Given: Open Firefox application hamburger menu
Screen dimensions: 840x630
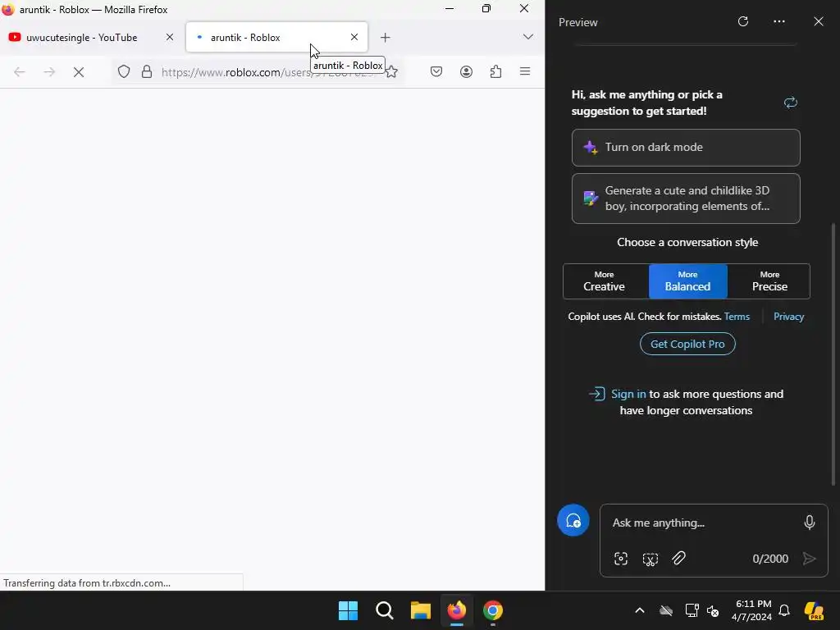Looking at the screenshot, I should [525, 71].
